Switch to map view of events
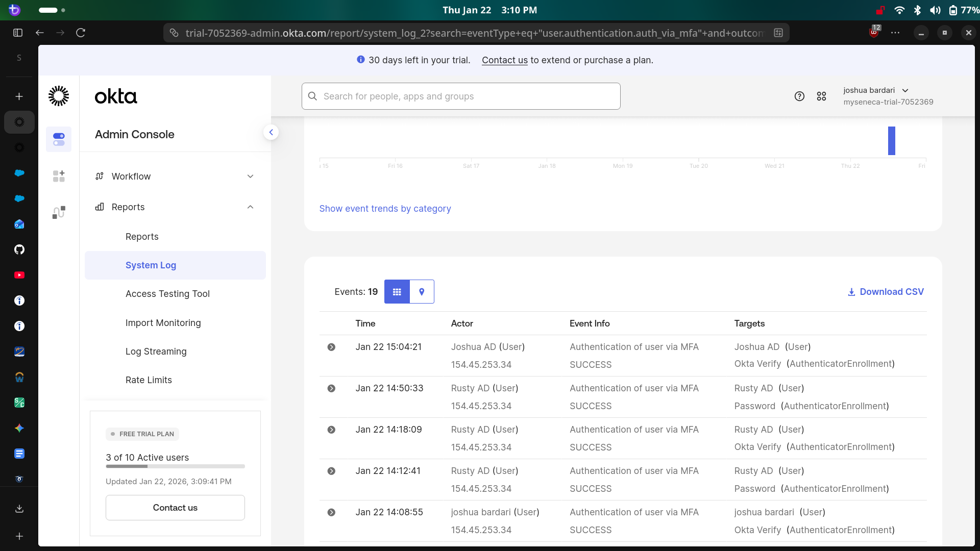The height and width of the screenshot is (551, 980). pos(422,292)
